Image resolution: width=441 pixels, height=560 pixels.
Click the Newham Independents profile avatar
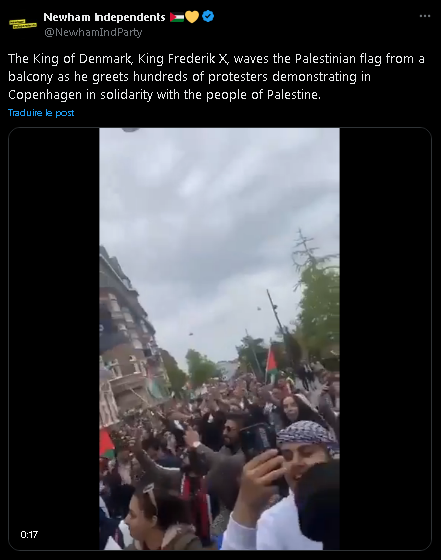point(23,24)
